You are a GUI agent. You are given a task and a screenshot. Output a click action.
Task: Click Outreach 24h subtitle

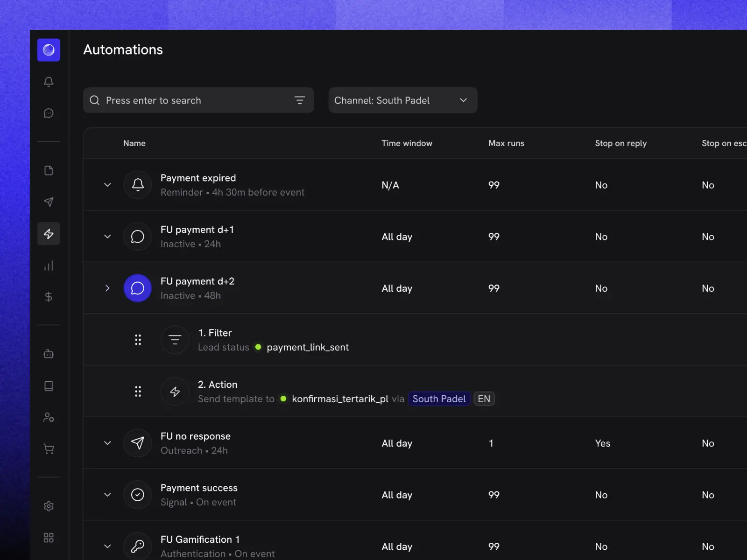click(194, 451)
